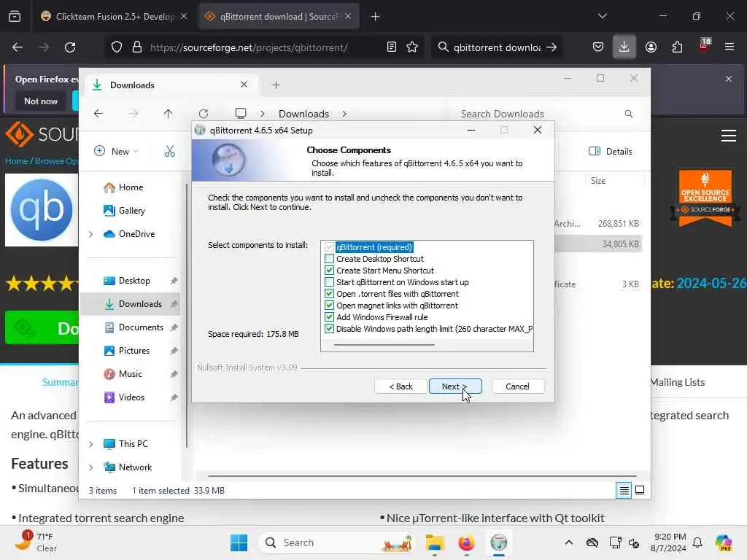Click the Firefox URL address field

pyautogui.click(x=249, y=47)
